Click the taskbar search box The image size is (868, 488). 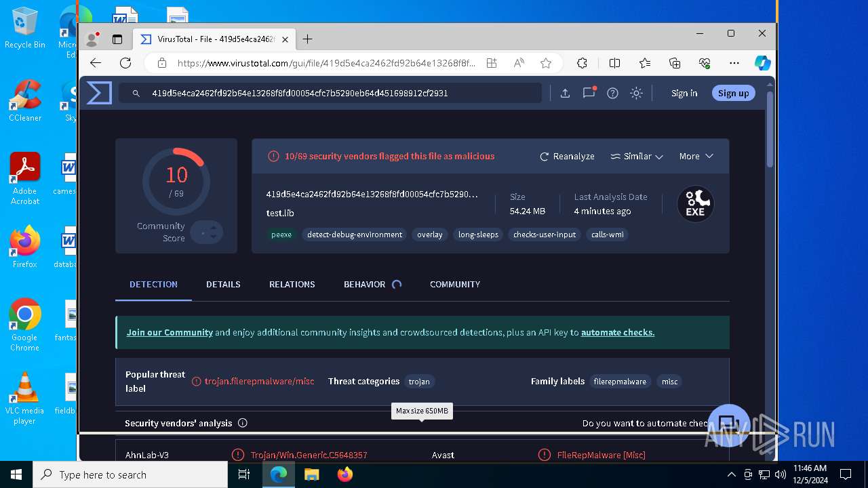pos(130,474)
